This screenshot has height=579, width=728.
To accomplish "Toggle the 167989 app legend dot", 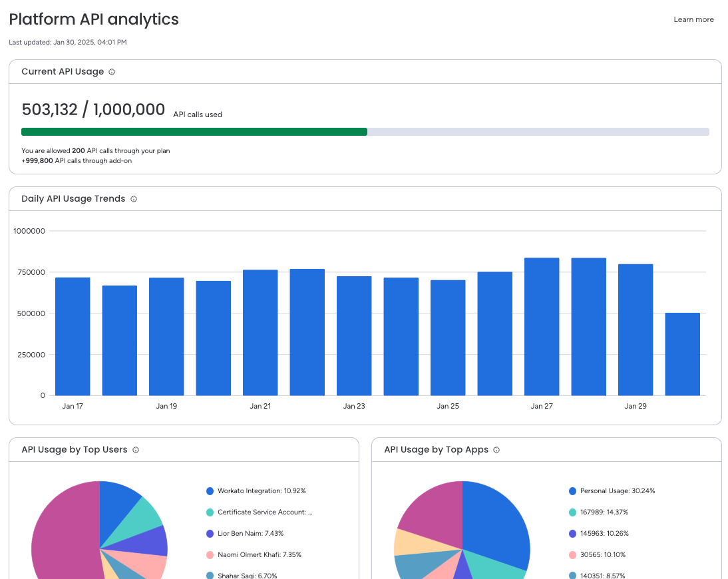I will [x=572, y=512].
